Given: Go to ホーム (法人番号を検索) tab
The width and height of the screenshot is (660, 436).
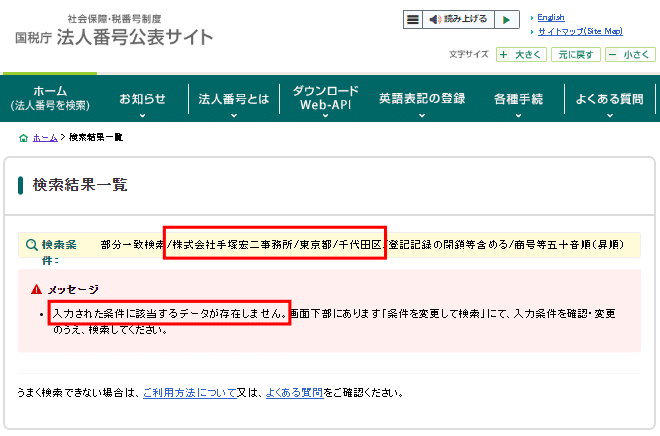Looking at the screenshot, I should tap(49, 99).
